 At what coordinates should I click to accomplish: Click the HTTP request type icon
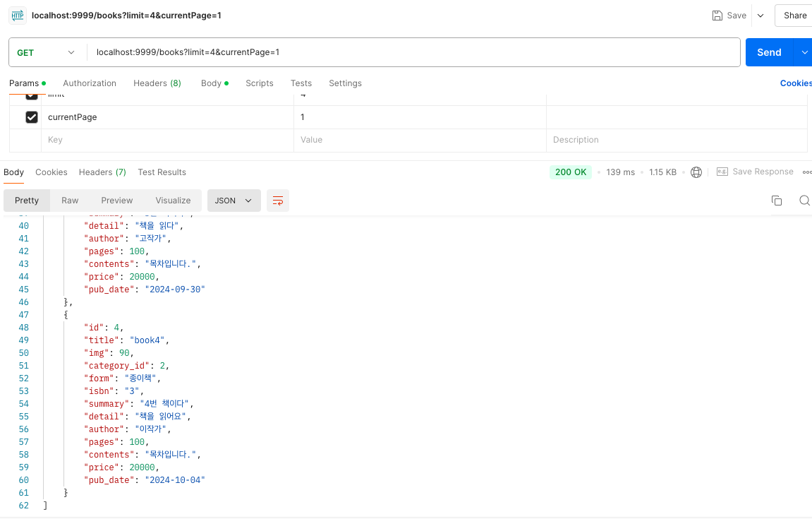[x=18, y=16]
